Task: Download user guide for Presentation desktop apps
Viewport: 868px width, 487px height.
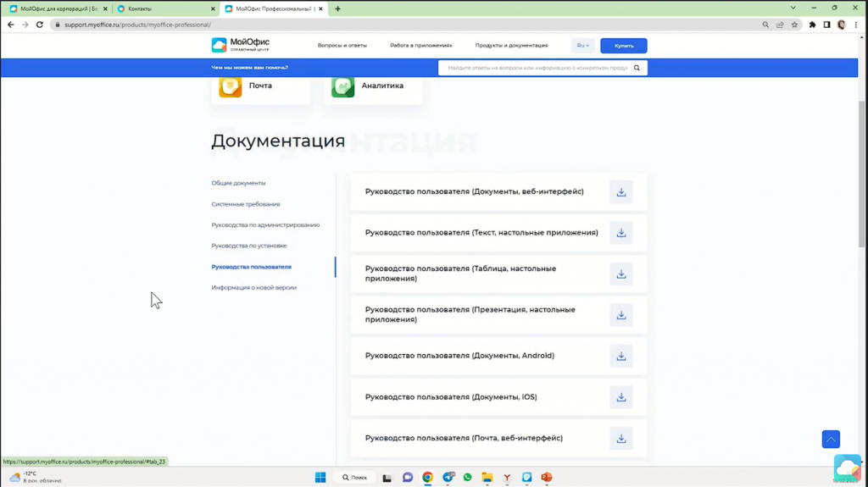Action: [621, 315]
